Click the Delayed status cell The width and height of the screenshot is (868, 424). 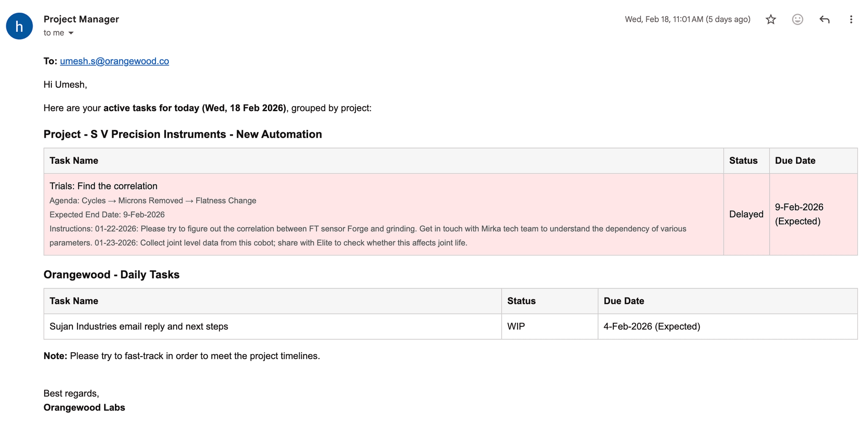pyautogui.click(x=746, y=214)
